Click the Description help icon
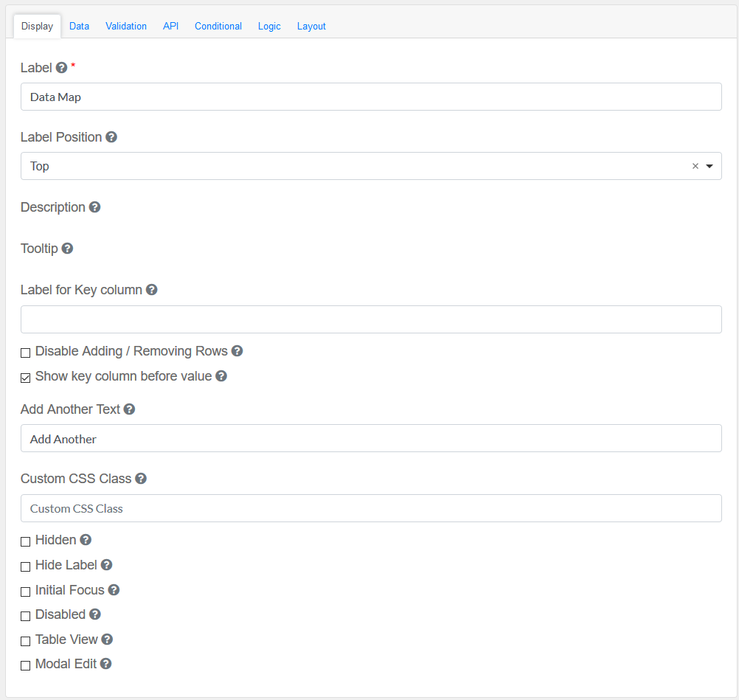 [x=94, y=207]
